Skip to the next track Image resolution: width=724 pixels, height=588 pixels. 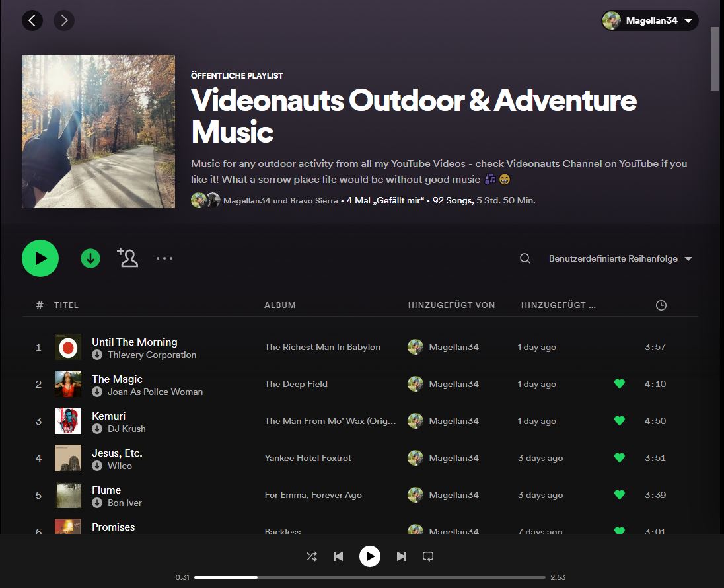(x=401, y=556)
